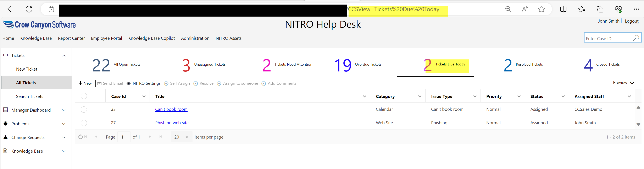The height and width of the screenshot is (169, 644).
Task: Open the Phishing web site ticket link
Action: pos(172,123)
